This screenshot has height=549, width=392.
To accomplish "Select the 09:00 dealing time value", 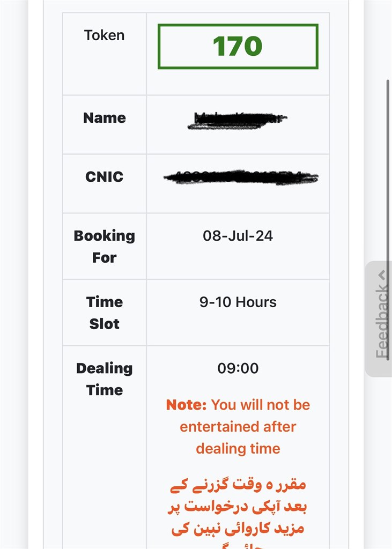I will (238, 368).
